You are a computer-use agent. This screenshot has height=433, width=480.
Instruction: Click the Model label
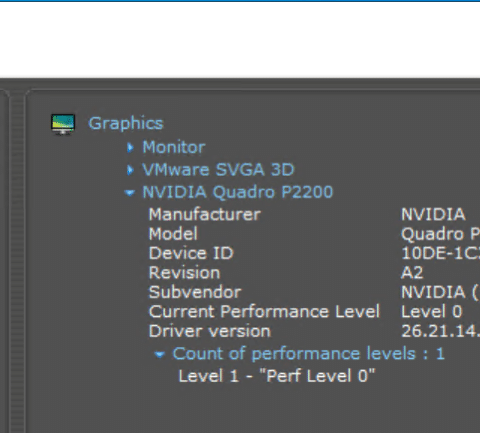(173, 234)
